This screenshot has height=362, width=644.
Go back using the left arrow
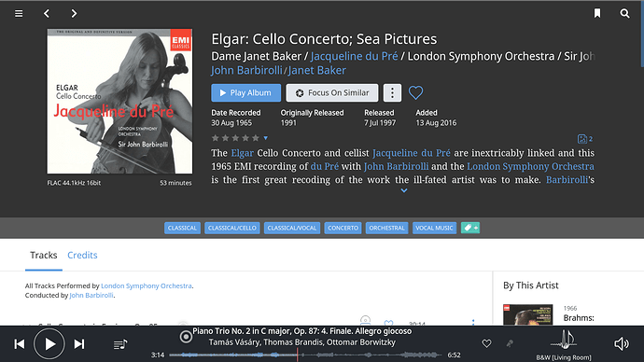(x=47, y=14)
